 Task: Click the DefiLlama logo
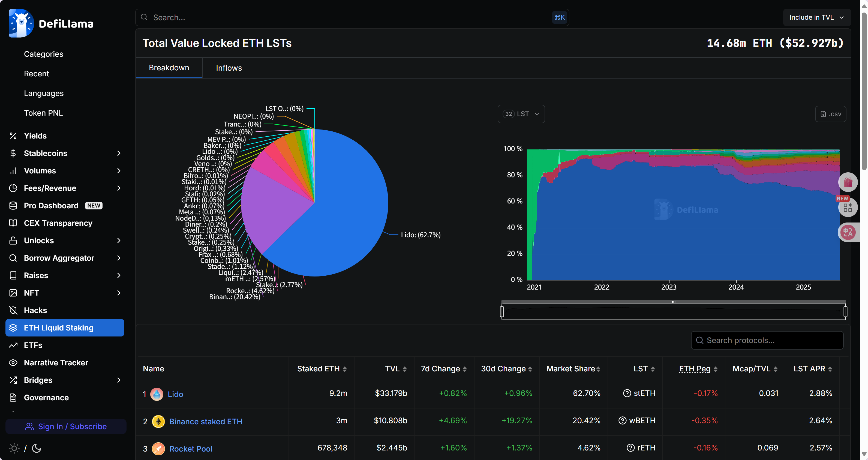(x=51, y=23)
